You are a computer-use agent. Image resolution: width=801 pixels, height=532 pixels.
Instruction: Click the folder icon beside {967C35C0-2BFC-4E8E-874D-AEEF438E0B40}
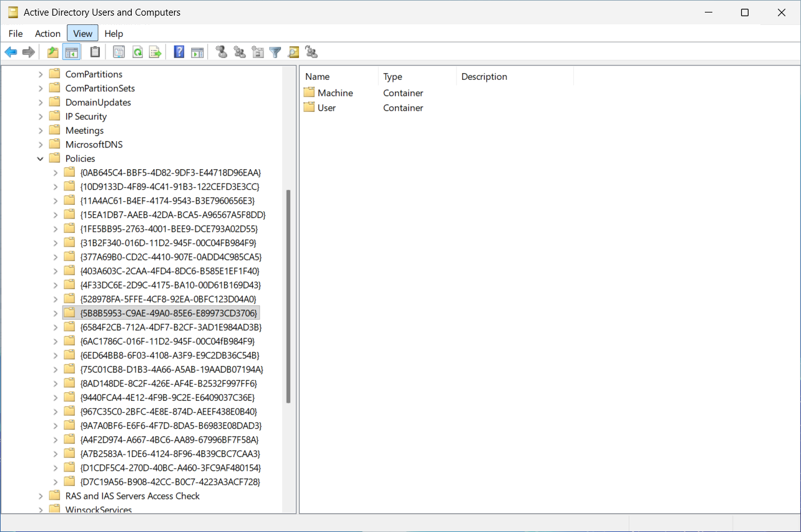(x=69, y=411)
